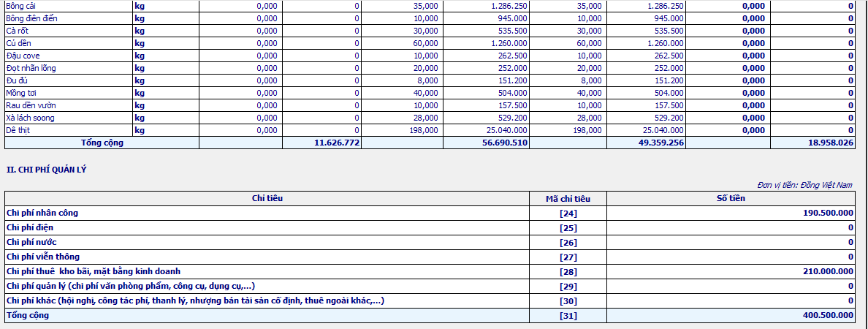The height and width of the screenshot is (329, 868).
Task: Select the 18.958.026 total value cell
Action: (812, 143)
